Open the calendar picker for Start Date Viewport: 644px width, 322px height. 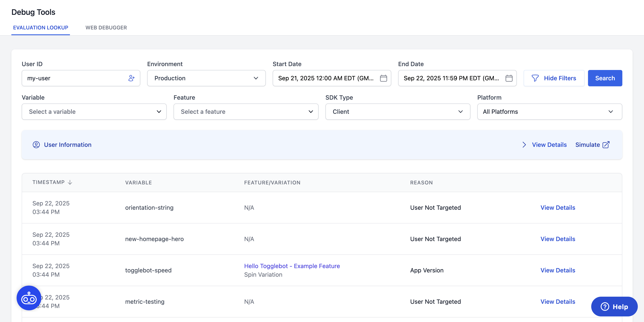point(384,78)
